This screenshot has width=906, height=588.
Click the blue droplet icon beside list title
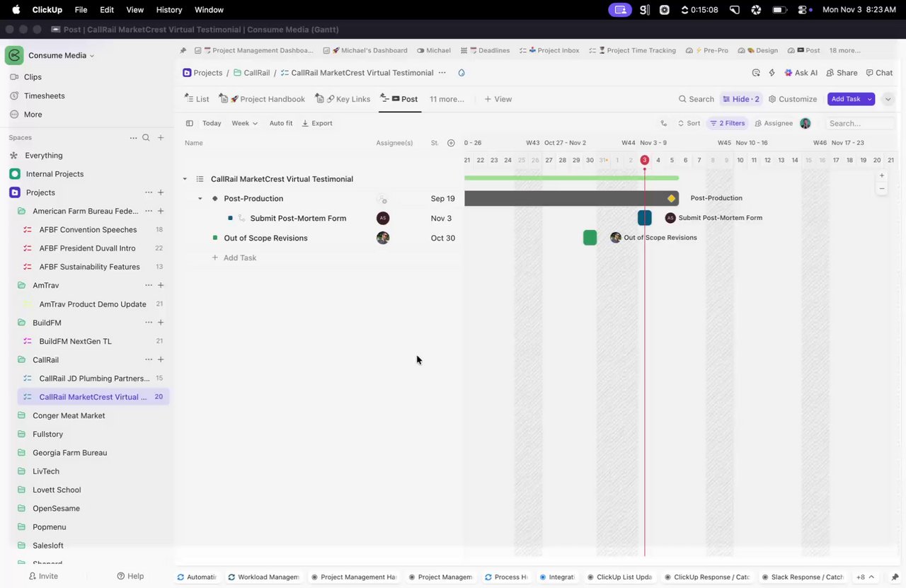[461, 73]
